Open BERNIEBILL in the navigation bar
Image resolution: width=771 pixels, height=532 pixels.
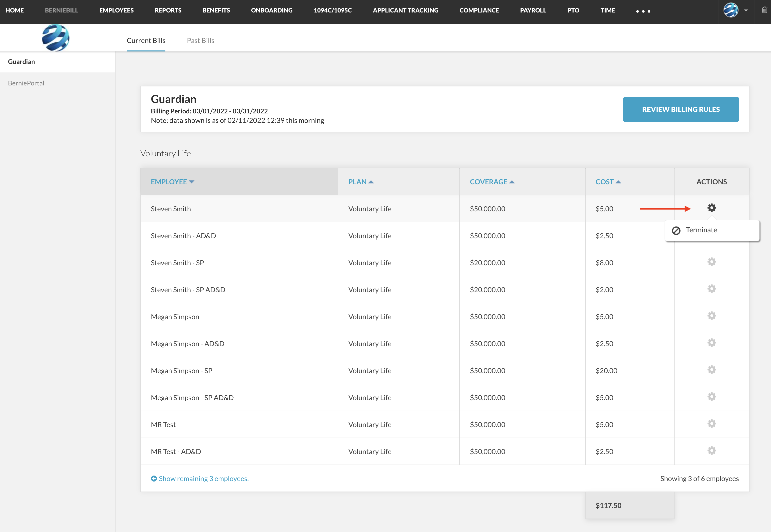coord(61,10)
